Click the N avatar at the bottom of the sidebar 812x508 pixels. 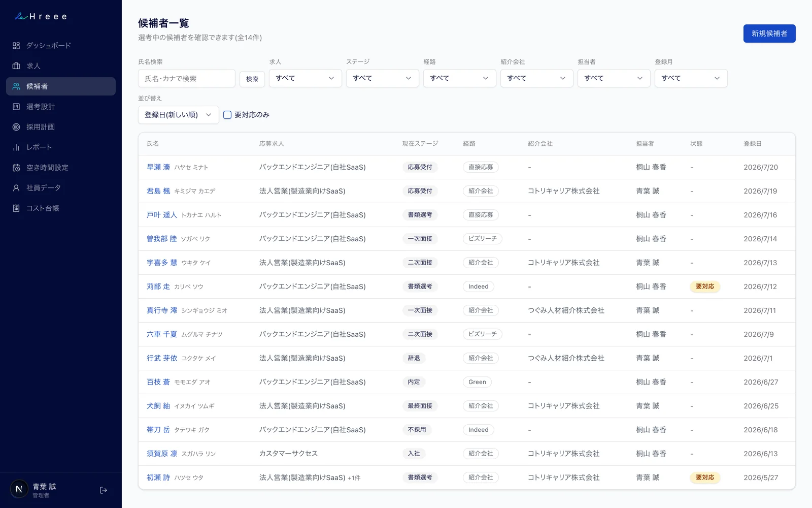[x=19, y=489]
